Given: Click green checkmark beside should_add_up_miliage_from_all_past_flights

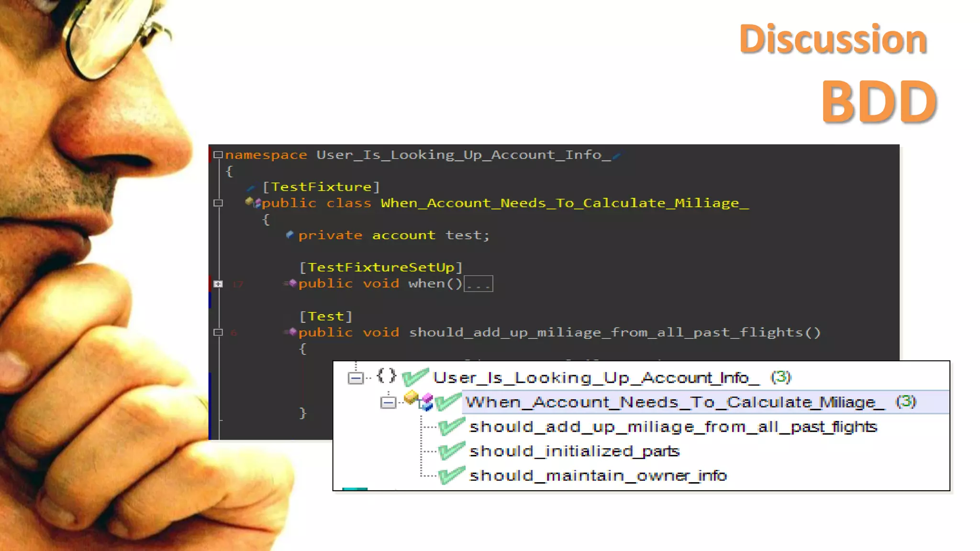Looking at the screenshot, I should 451,426.
